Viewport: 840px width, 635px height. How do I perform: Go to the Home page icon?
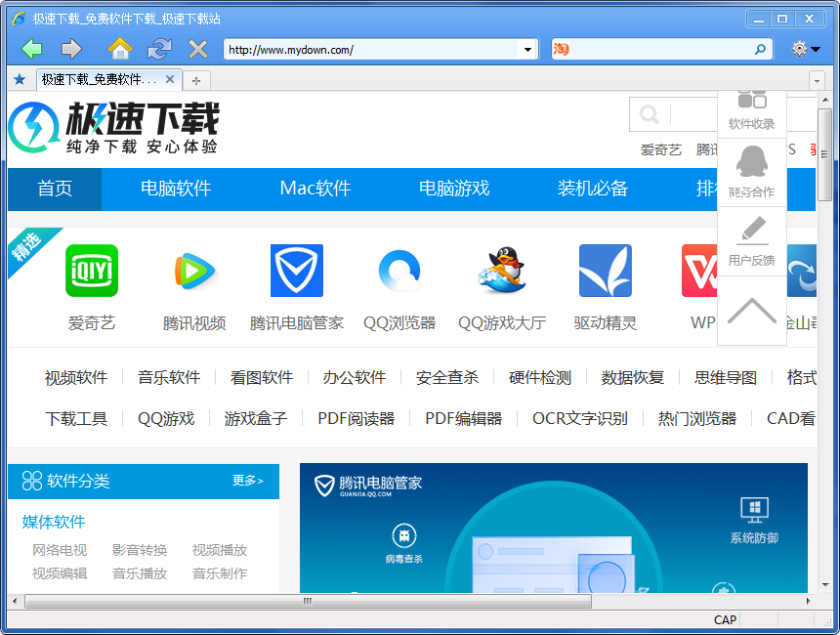[119, 49]
